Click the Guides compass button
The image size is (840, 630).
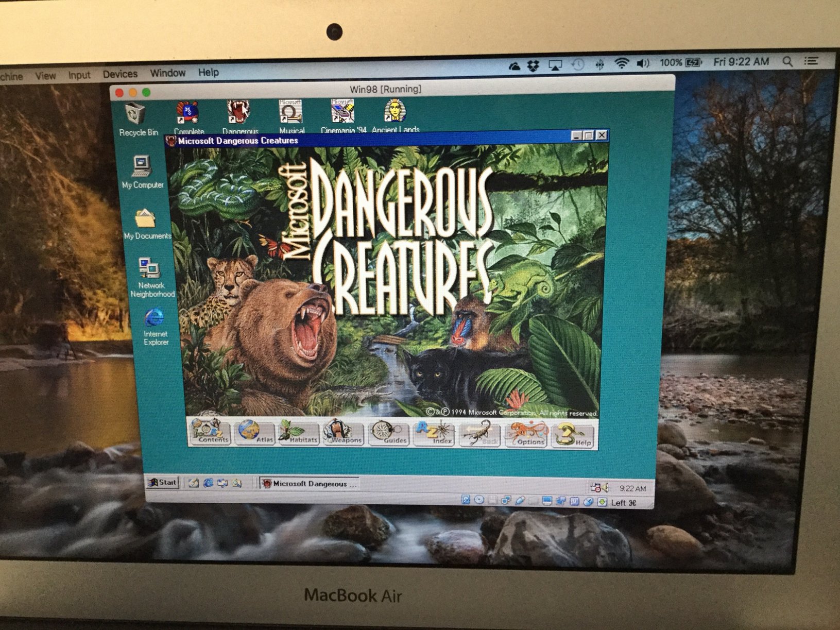pyautogui.click(x=389, y=433)
